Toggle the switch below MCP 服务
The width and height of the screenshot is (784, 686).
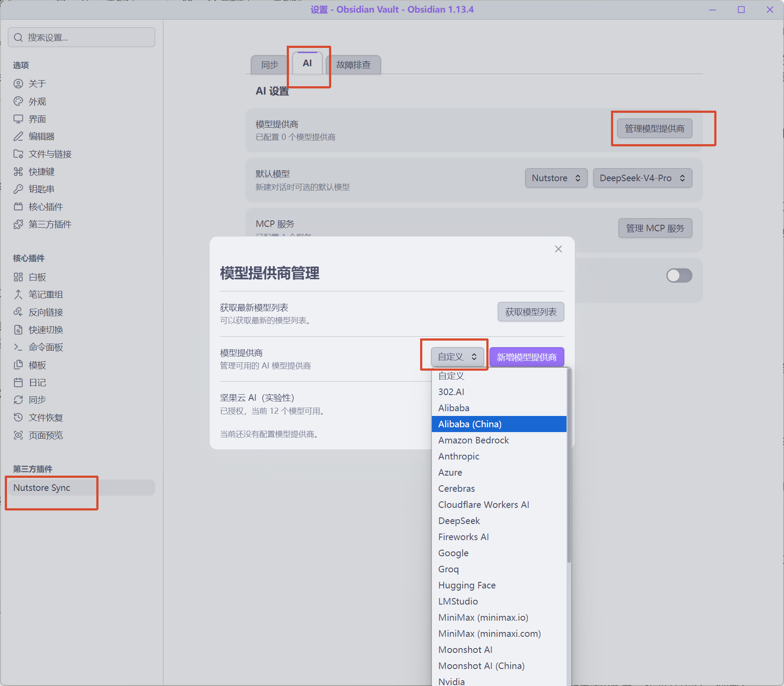[679, 275]
